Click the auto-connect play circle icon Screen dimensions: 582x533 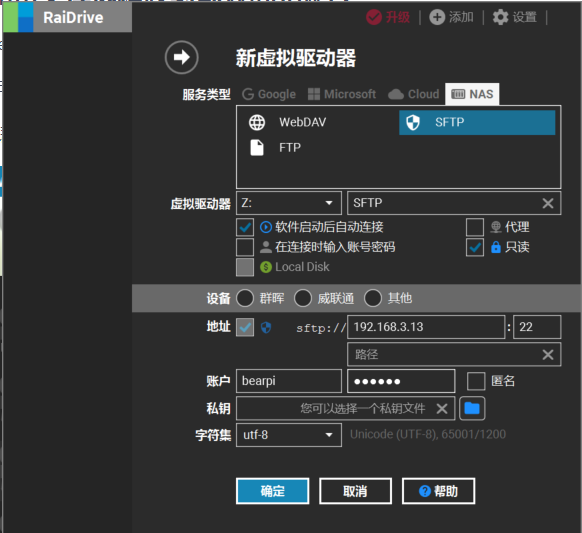[266, 227]
